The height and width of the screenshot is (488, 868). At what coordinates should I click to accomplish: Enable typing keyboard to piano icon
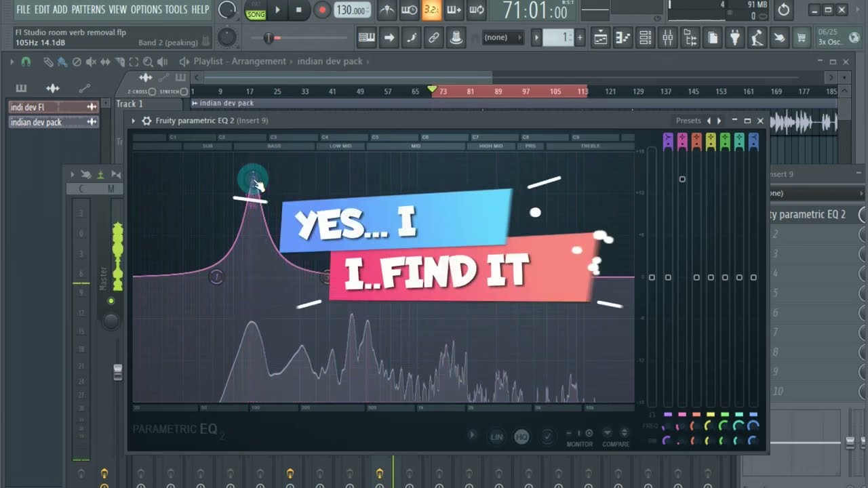367,38
